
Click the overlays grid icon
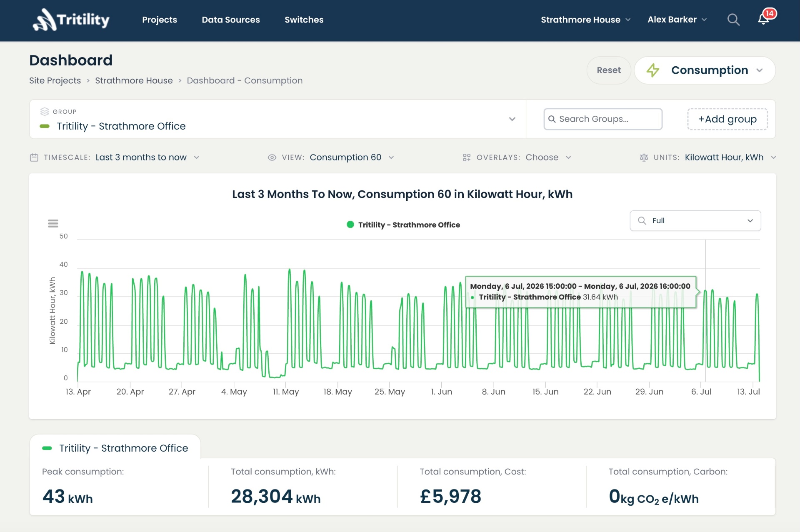(x=467, y=157)
